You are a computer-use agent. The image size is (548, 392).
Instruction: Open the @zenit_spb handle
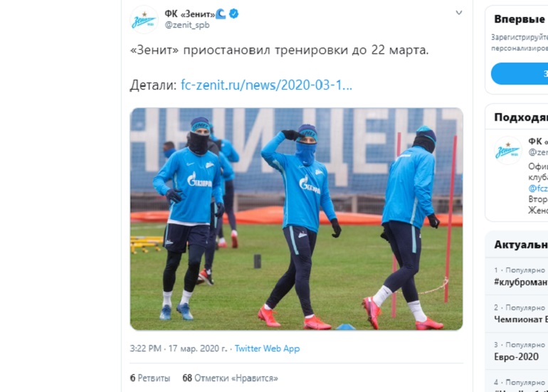(x=187, y=25)
